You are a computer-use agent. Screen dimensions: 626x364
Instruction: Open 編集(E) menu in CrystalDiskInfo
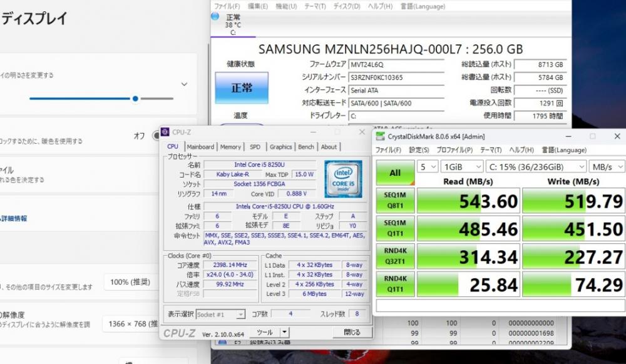(257, 6)
